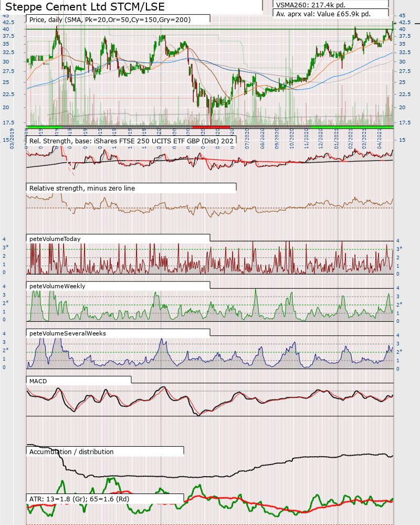Click the 08/2020 date on the time axis
420x525 pixels.
tap(262, 139)
